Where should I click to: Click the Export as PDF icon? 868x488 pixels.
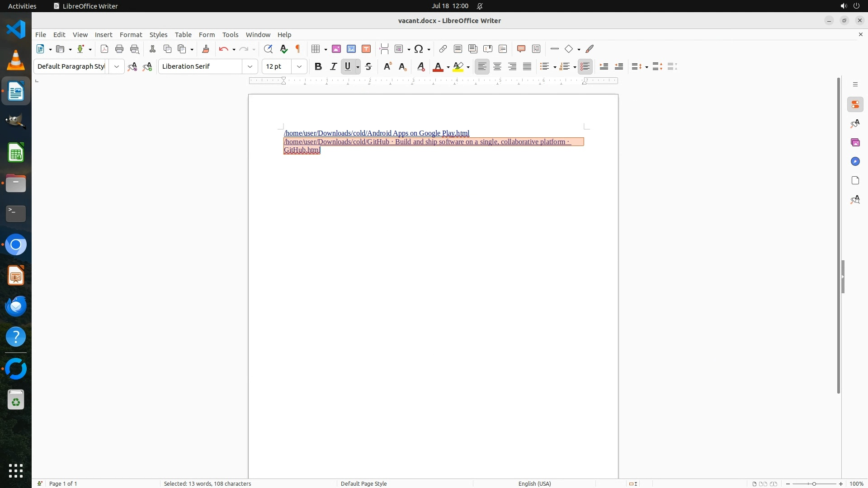click(x=104, y=49)
